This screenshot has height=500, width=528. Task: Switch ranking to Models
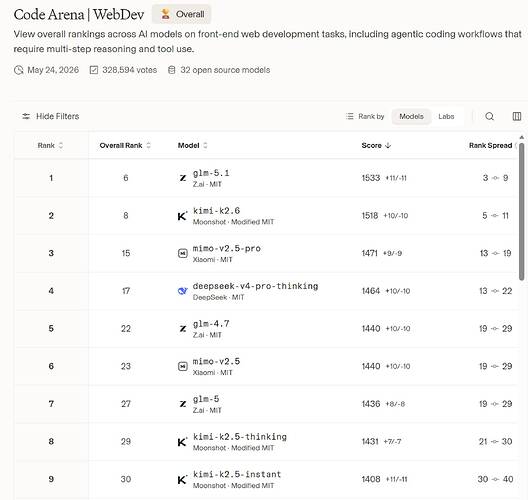pyautogui.click(x=411, y=116)
